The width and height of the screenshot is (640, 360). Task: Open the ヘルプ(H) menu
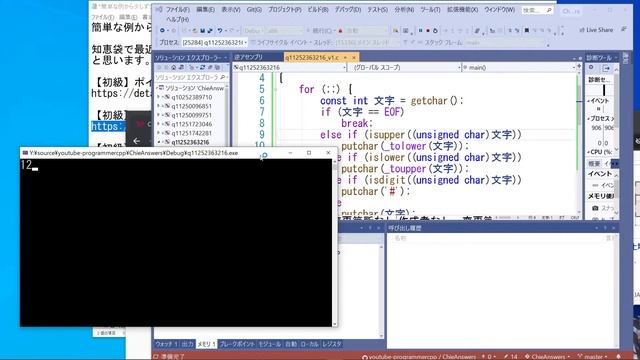click(x=178, y=19)
